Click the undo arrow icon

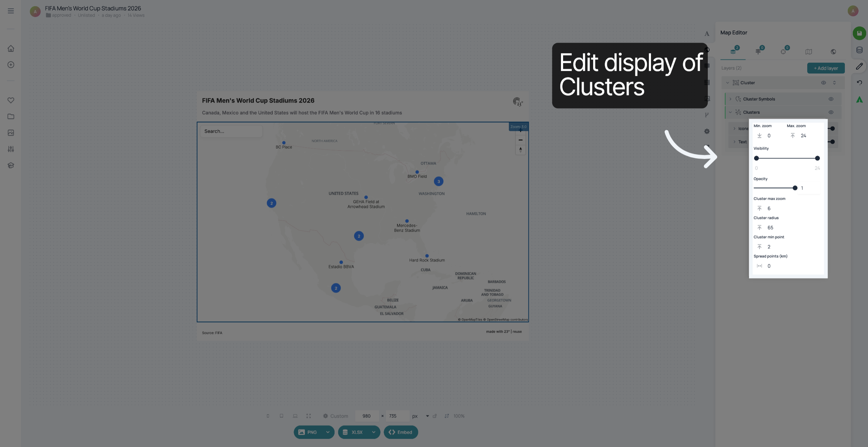[x=859, y=83]
